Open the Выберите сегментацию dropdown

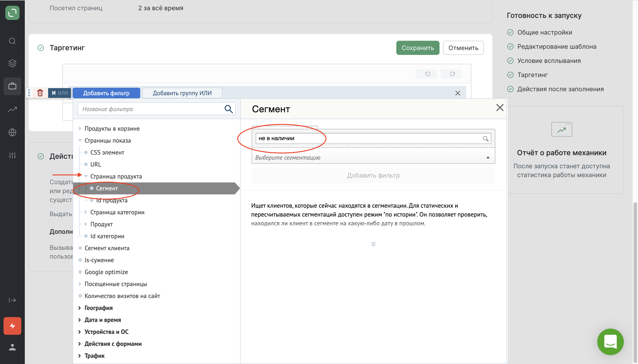pos(373,157)
